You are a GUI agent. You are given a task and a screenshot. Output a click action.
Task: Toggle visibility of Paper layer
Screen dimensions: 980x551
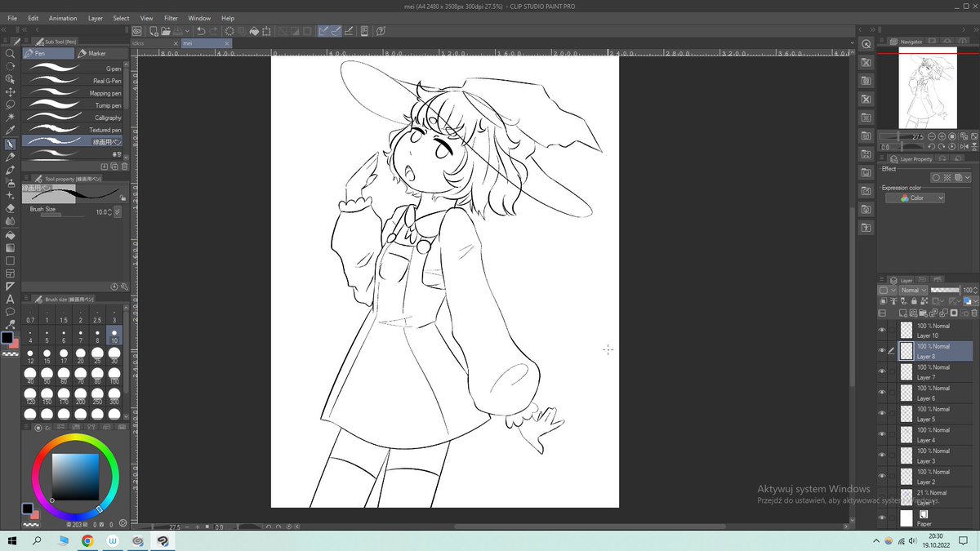click(x=882, y=518)
